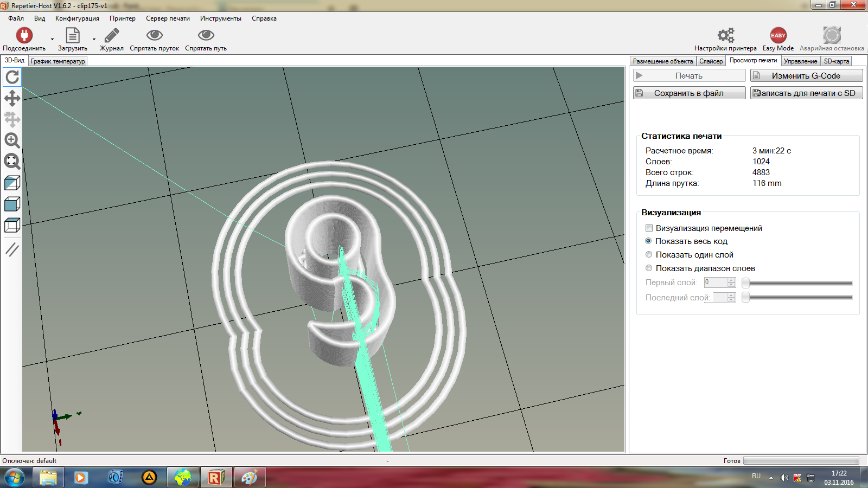Switch on Easy Mode icon
This screenshot has height=488, width=868.
point(778,36)
